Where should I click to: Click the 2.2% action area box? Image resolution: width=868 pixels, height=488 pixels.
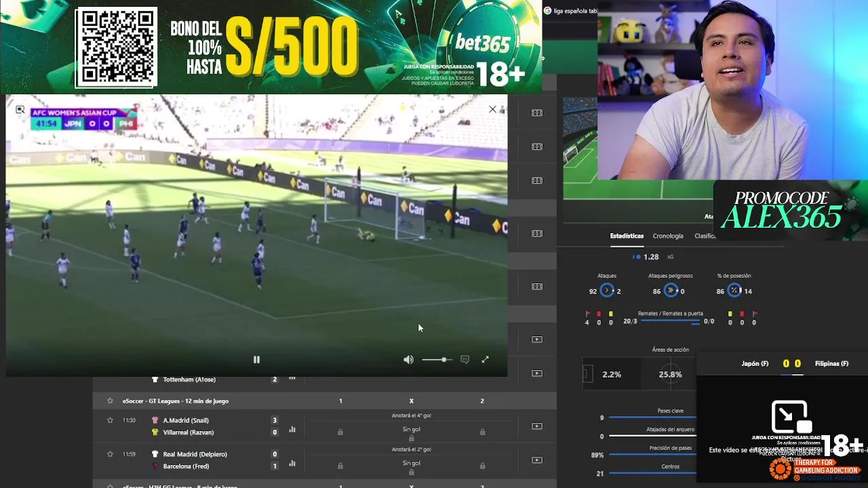click(612, 374)
